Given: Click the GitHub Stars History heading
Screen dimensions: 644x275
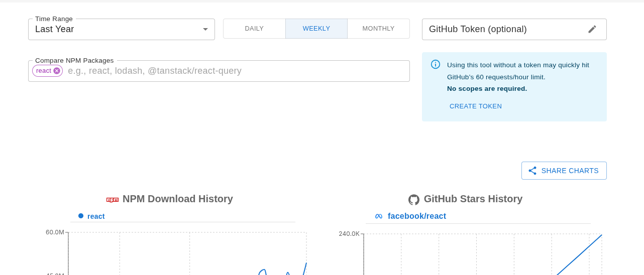Looking at the screenshot, I should (473, 199).
